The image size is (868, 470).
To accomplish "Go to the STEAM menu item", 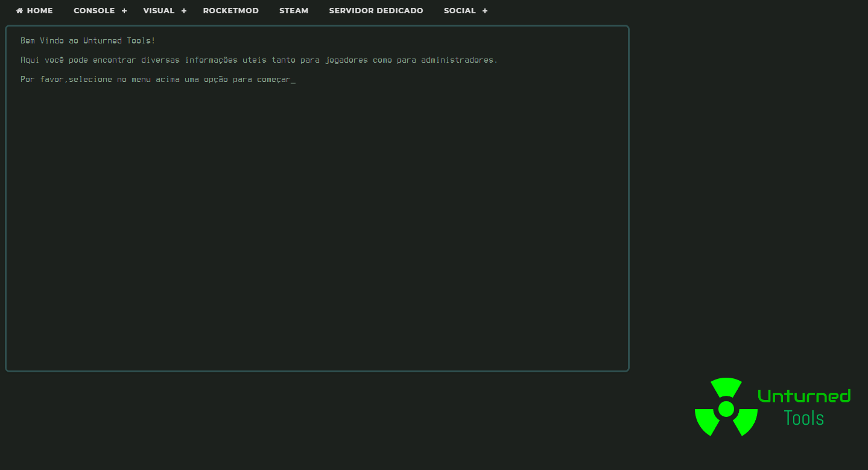I will point(294,11).
